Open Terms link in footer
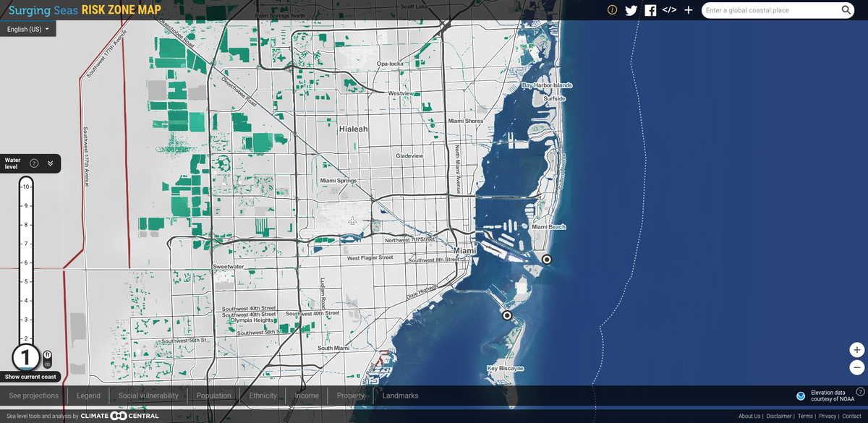The image size is (868, 423). pyautogui.click(x=805, y=416)
